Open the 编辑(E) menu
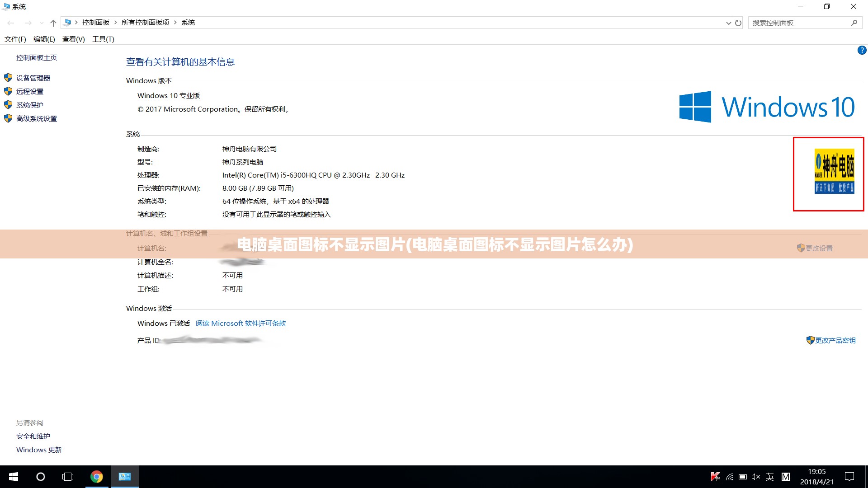 click(44, 39)
